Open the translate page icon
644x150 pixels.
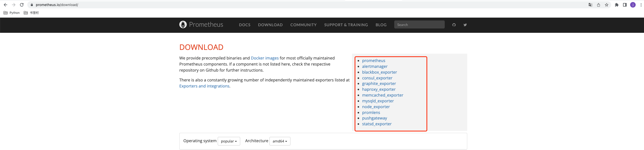[x=590, y=5]
